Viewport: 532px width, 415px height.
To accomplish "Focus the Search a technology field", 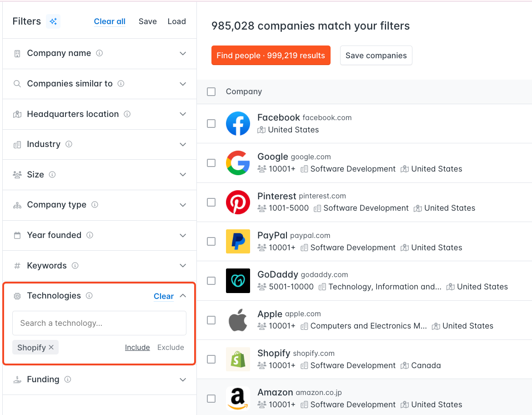I will tap(100, 323).
